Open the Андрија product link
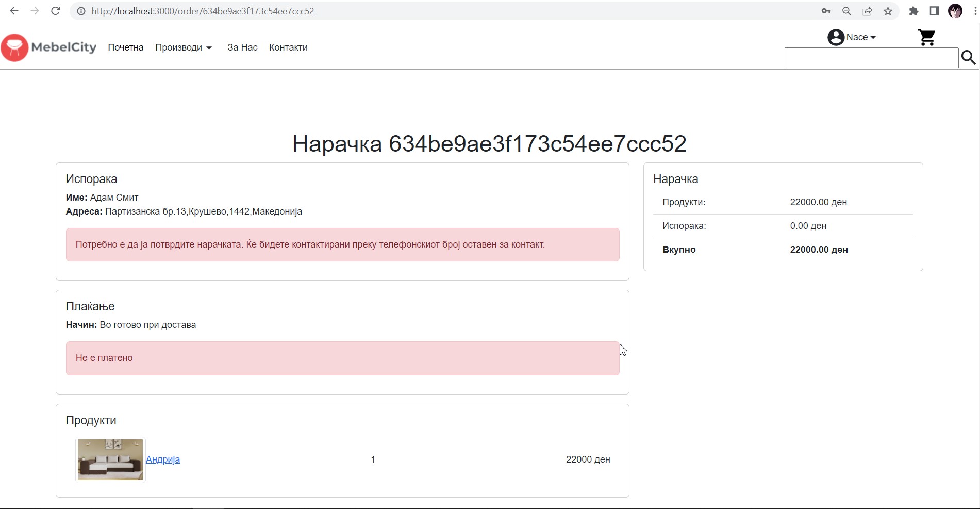 (163, 459)
